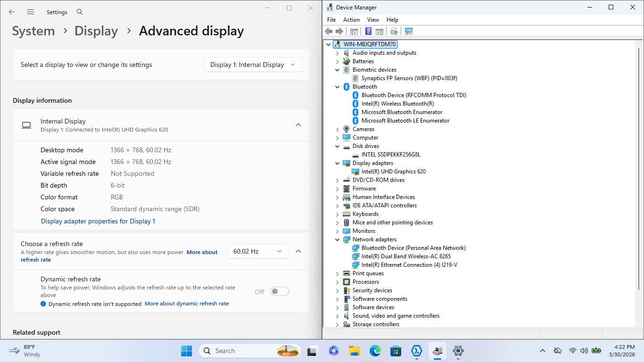Viewport: 644px width, 362px height.
Task: Open the Help menu in Device Manager
Action: (x=392, y=20)
